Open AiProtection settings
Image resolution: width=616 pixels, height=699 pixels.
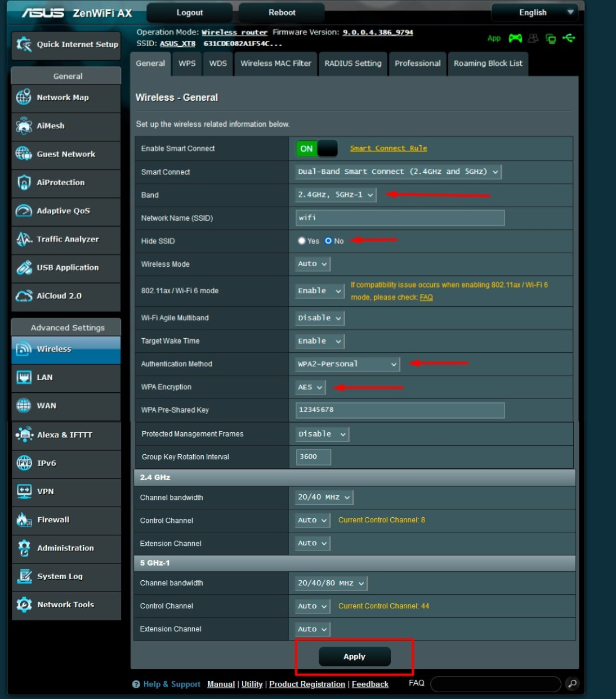pos(60,182)
